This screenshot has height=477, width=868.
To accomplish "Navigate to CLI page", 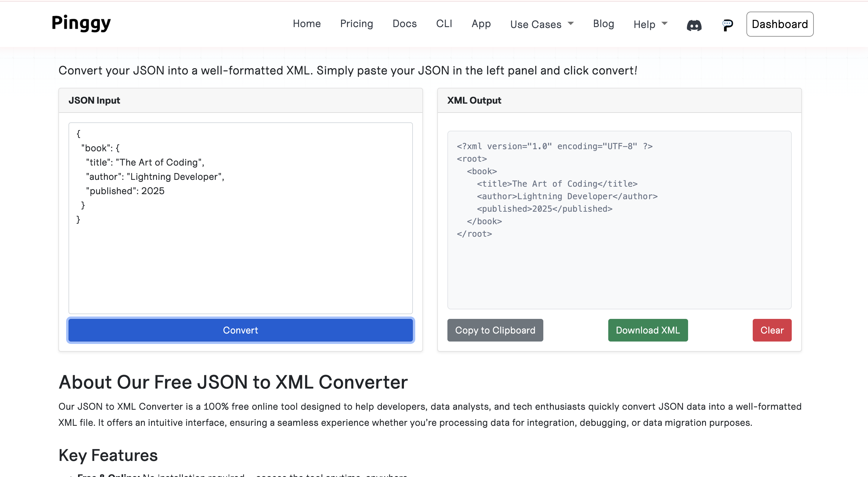I will click(x=444, y=24).
